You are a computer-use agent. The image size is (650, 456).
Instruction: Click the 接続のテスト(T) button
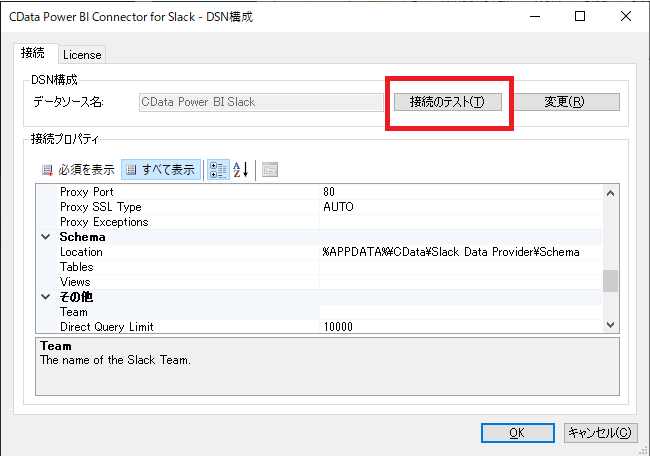pos(448,102)
